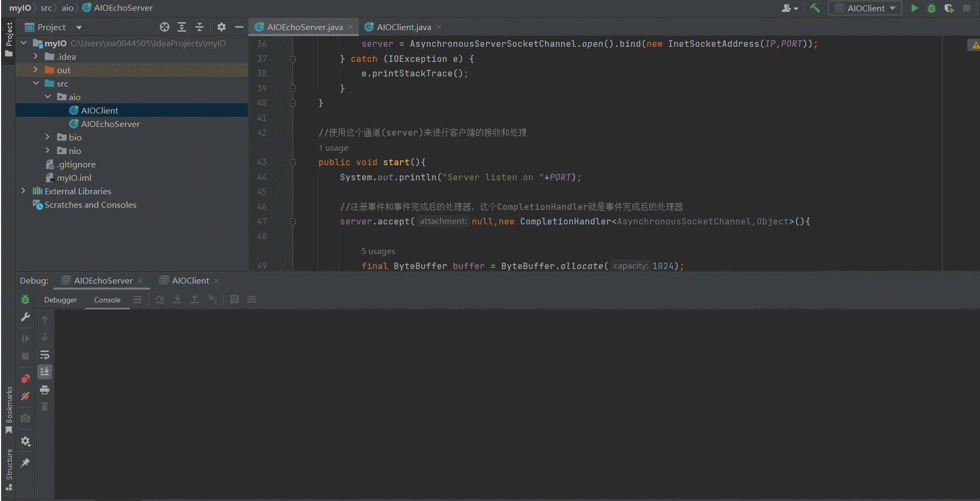Click the Select Opened File target icon
This screenshot has height=501, width=980.
tap(165, 27)
